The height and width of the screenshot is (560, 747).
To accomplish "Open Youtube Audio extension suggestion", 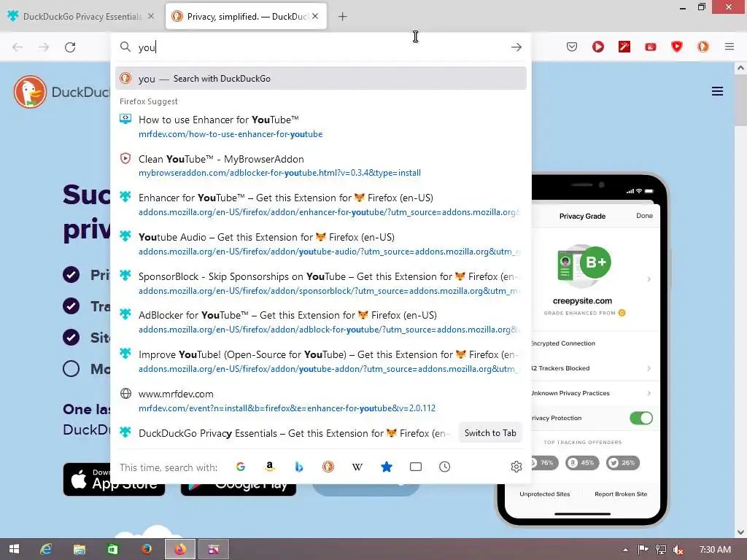I will [x=321, y=244].
